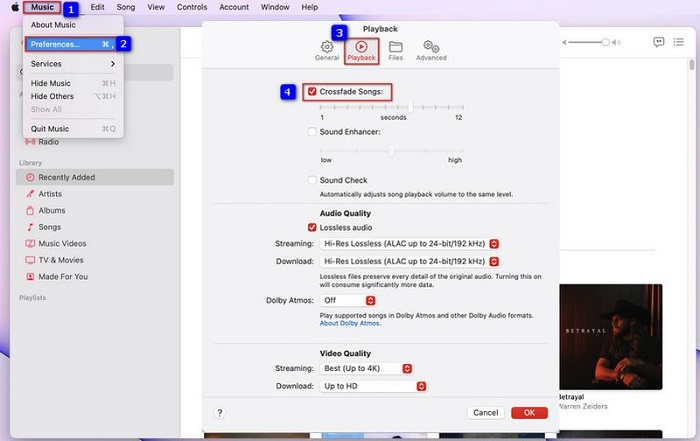The image size is (700, 441).
Task: Open Radio in the sidebar
Action: [48, 141]
